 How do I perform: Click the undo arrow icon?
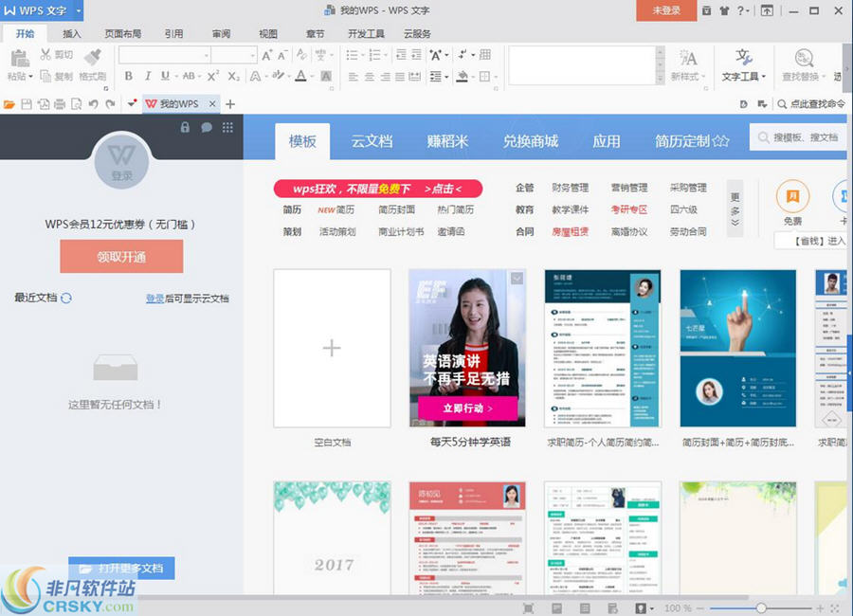click(x=94, y=104)
